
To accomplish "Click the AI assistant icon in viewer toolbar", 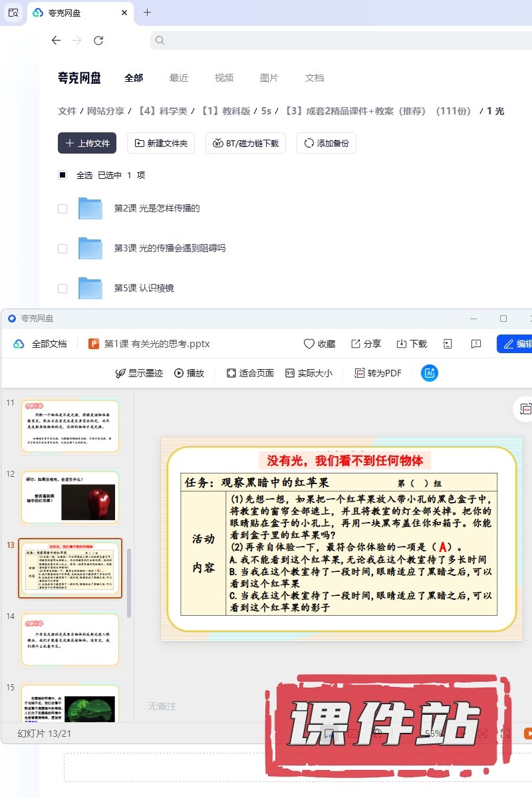I will click(429, 373).
